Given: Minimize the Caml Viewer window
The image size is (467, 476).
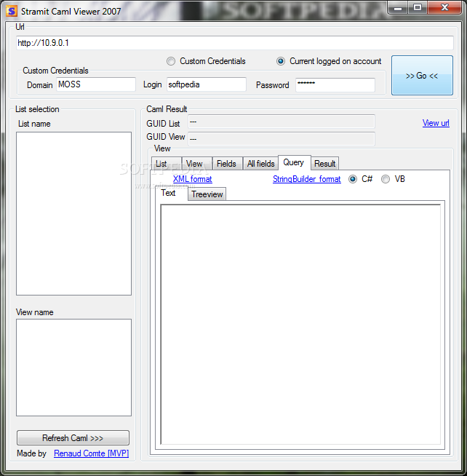Looking at the screenshot, I should coord(398,8).
